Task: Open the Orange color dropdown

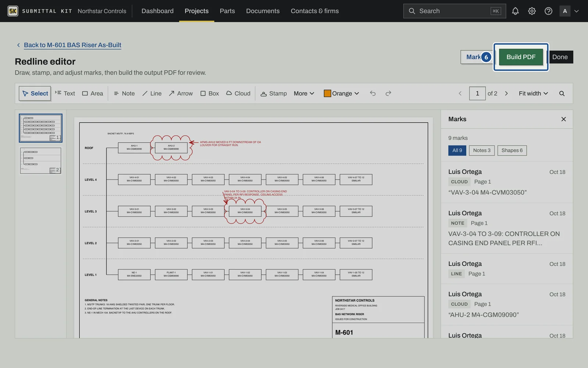Action: tap(341, 93)
